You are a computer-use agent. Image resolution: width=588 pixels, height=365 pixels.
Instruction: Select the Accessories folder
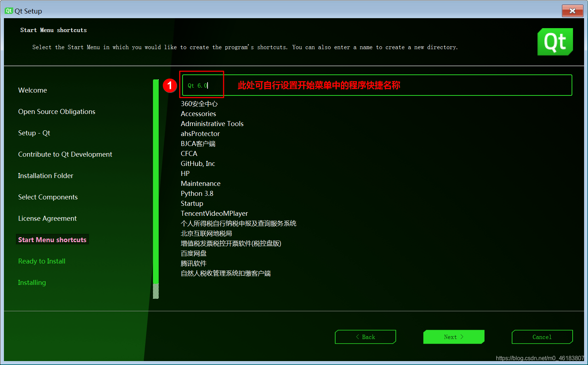pyautogui.click(x=198, y=114)
